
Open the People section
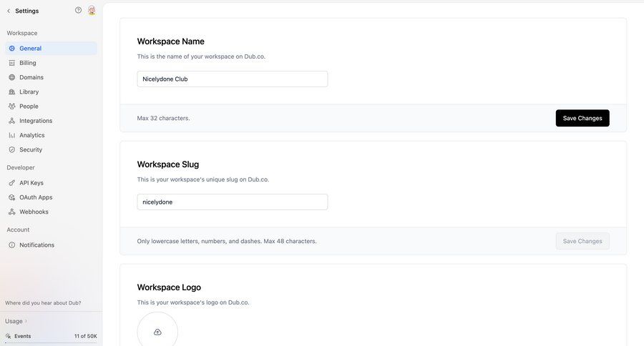click(52, 107)
